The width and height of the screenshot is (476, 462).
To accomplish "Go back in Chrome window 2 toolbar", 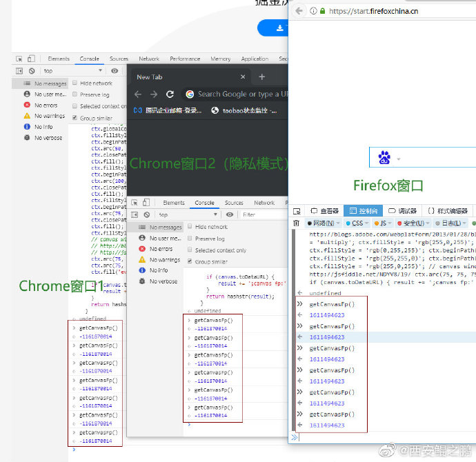I will point(138,94).
